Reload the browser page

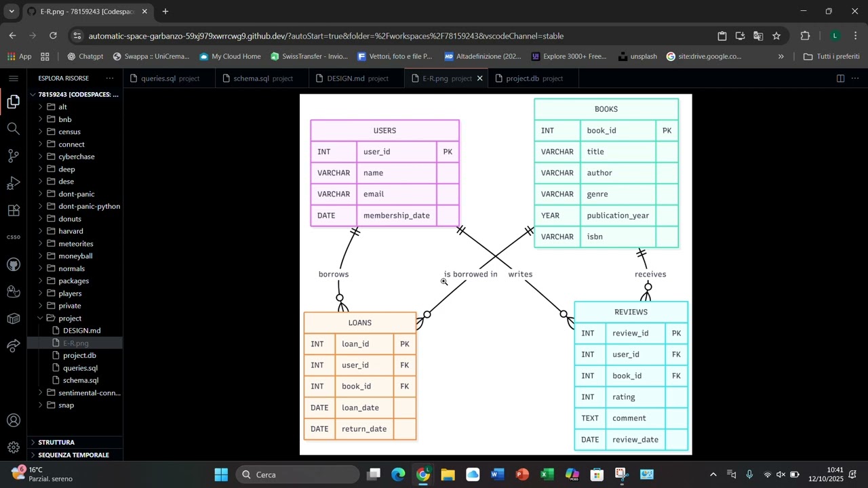click(x=53, y=36)
